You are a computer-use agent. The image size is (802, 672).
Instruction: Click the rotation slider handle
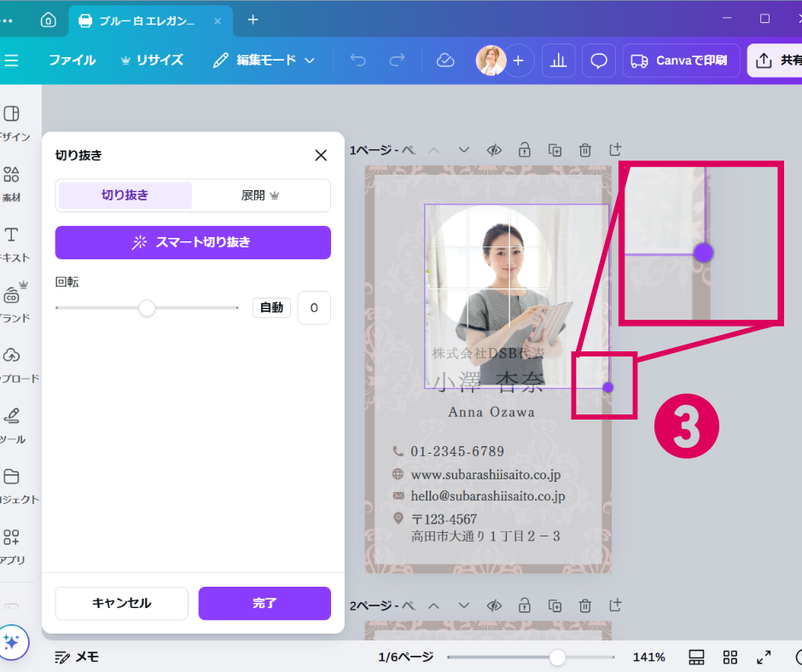coord(147,308)
